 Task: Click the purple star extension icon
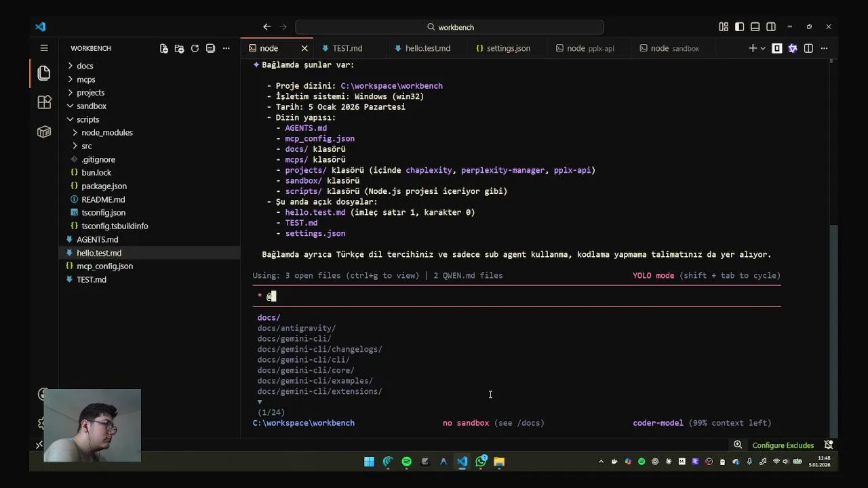coord(793,48)
